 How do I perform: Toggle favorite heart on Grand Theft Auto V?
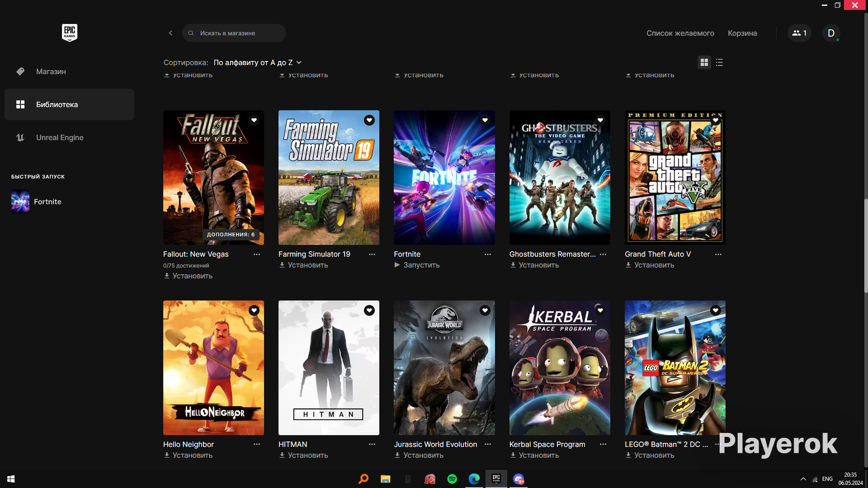716,120
